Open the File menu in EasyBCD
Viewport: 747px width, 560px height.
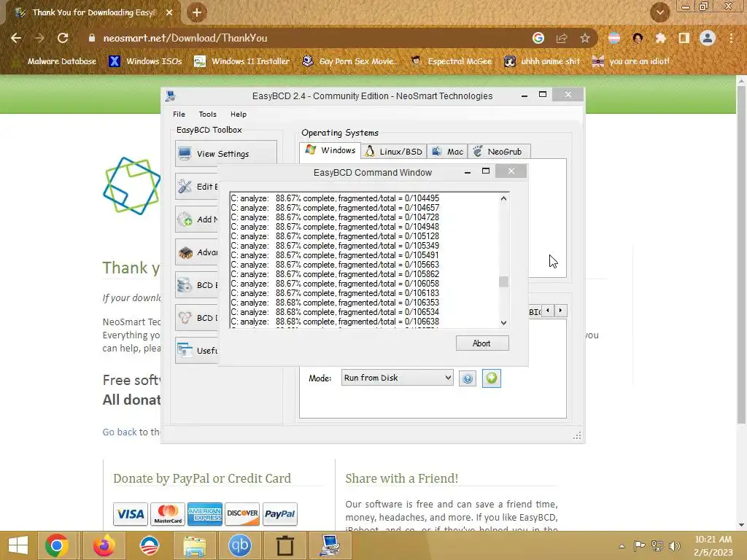coord(179,114)
